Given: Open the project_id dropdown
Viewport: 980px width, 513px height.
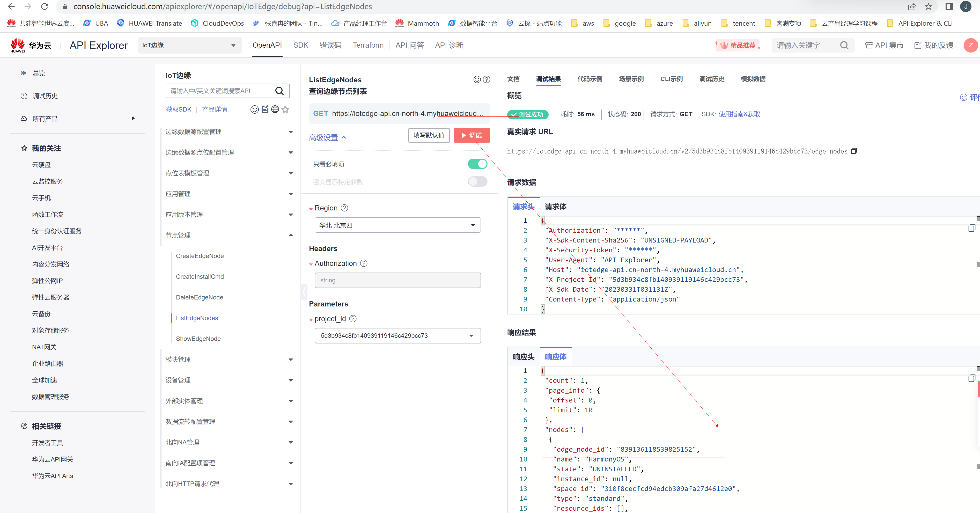Looking at the screenshot, I should coord(397,336).
